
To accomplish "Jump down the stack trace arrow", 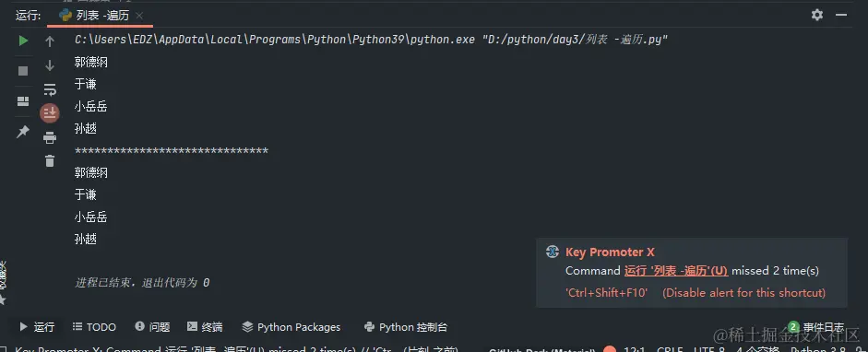I will pos(50,65).
